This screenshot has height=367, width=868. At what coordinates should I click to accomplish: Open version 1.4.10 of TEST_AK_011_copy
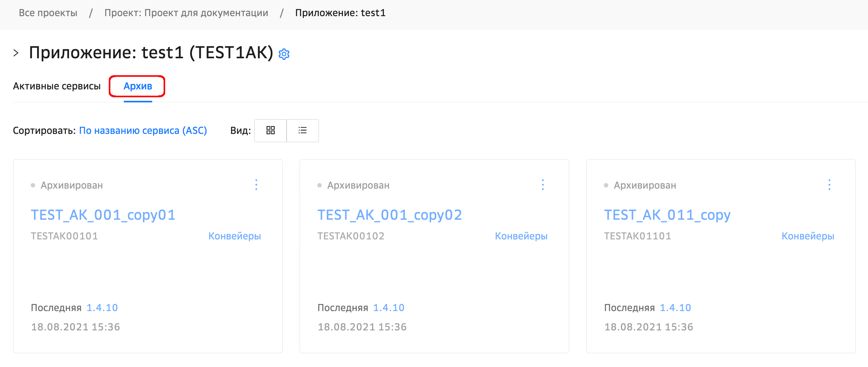675,308
